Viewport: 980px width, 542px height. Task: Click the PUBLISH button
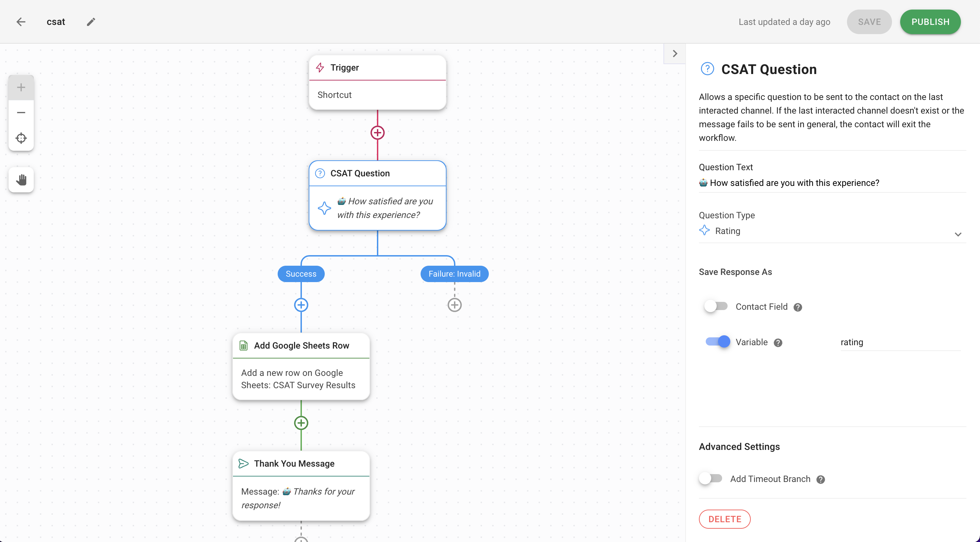tap(930, 21)
